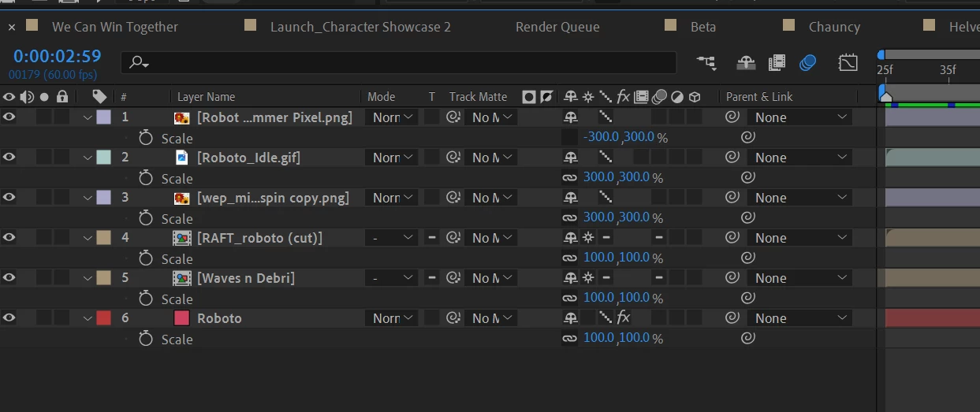Viewport: 980px width, 412px height.
Task: Click the parent pick whip for Roboto layer
Action: (x=732, y=318)
